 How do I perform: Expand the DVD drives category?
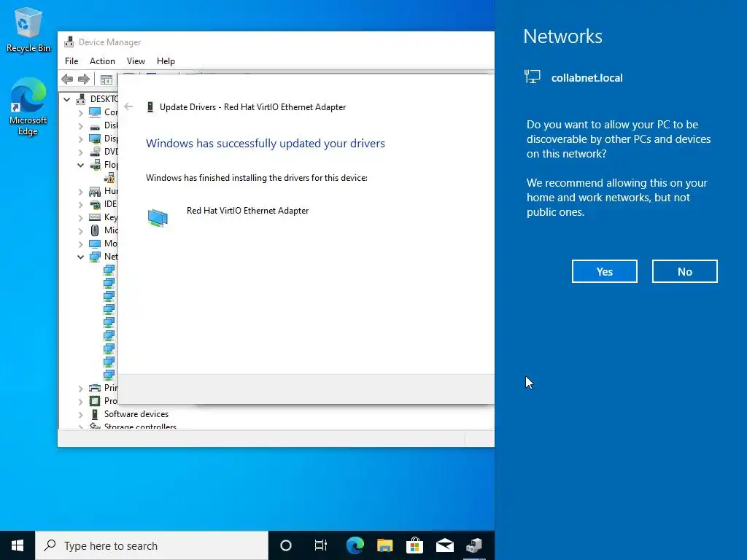(x=80, y=152)
